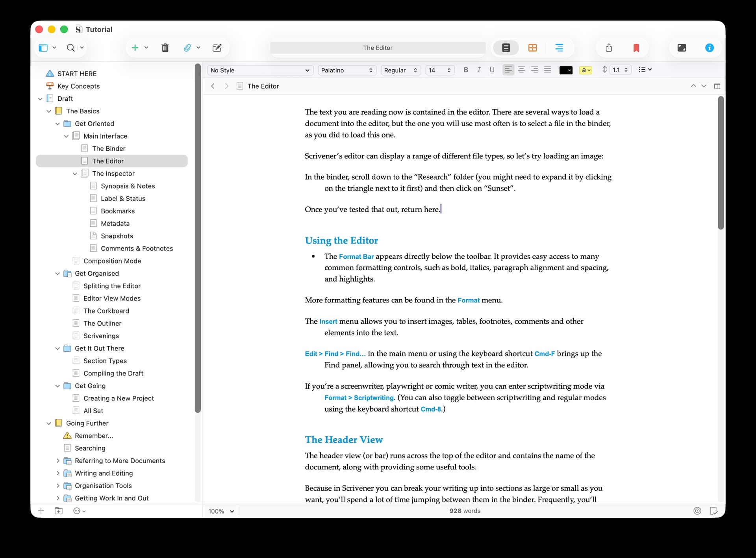The width and height of the screenshot is (756, 558).
Task: Toggle bold formatting
Action: coord(466,70)
